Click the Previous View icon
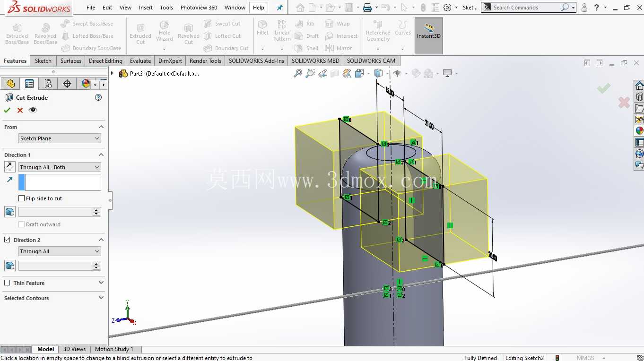This screenshot has height=361, width=644. click(x=322, y=73)
